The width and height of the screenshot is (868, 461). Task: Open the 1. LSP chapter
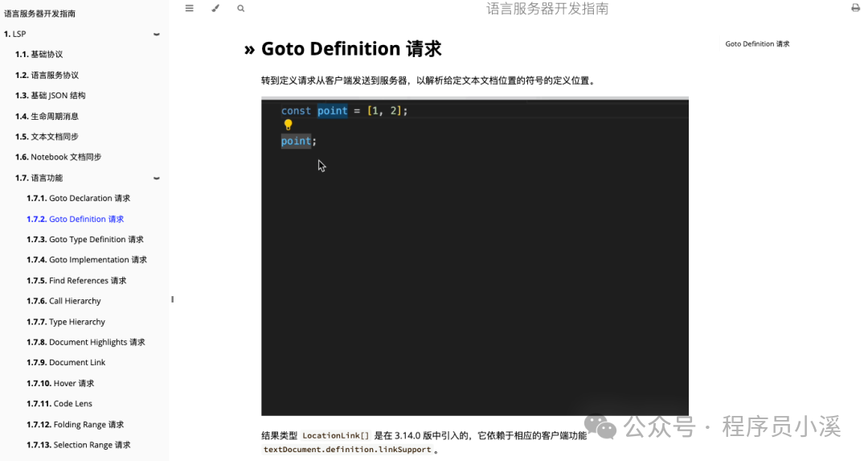(x=15, y=34)
